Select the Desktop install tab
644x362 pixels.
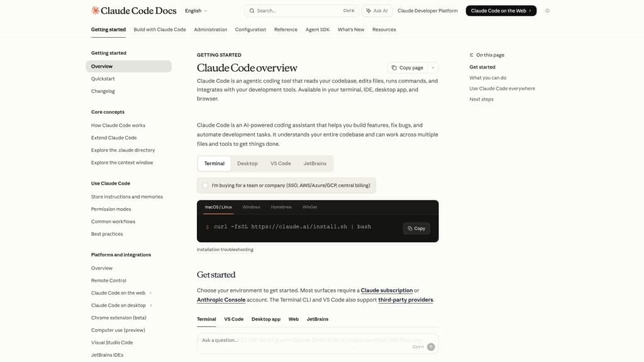247,163
